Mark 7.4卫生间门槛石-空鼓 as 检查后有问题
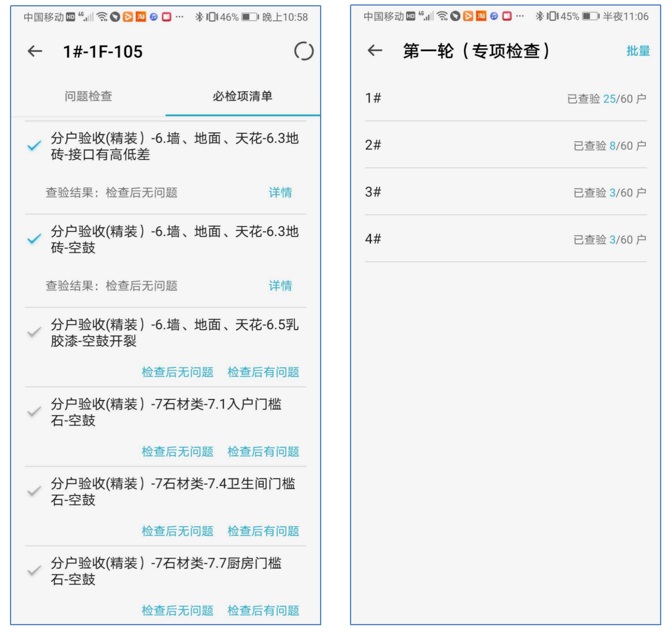Image resolution: width=672 pixels, height=632 pixels. (263, 531)
